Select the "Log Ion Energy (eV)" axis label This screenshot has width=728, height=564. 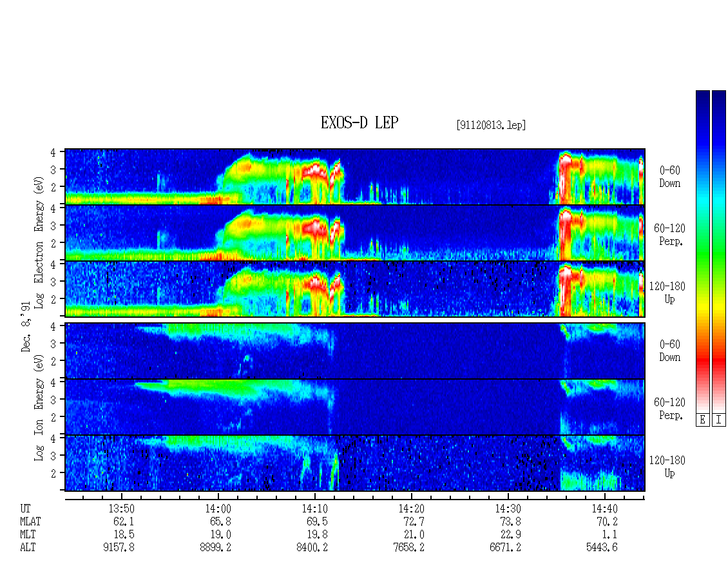39,407
